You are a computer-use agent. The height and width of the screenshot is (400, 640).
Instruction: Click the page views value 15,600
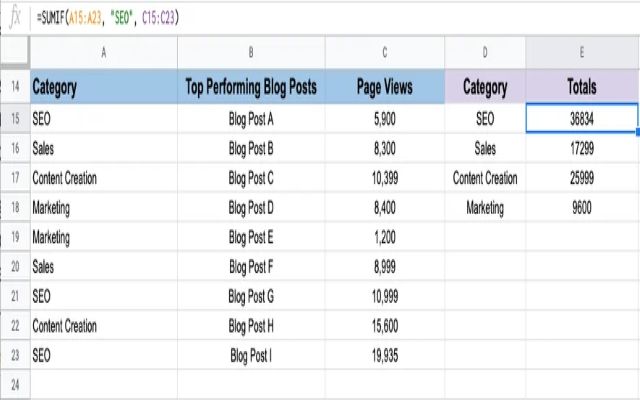[x=385, y=326]
